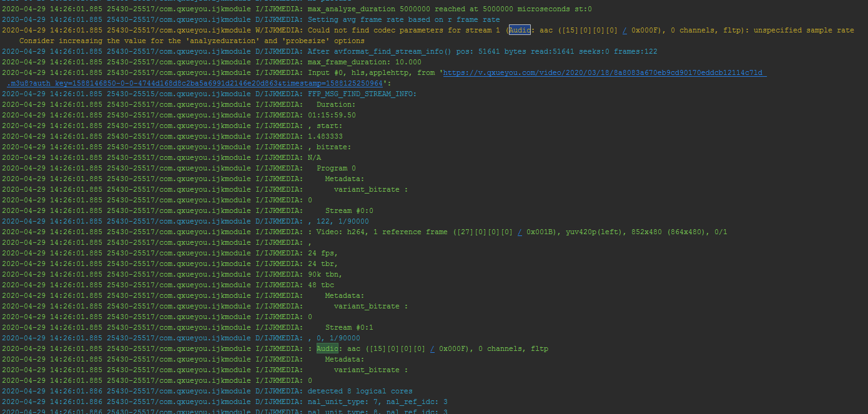Click 'Setting avg frame rate based on r frame rate'

403,19
